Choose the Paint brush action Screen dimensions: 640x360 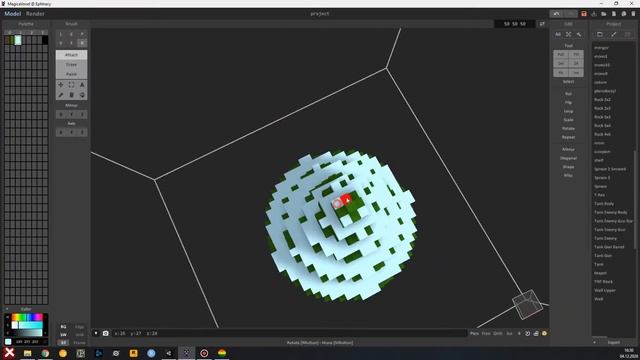point(71,74)
